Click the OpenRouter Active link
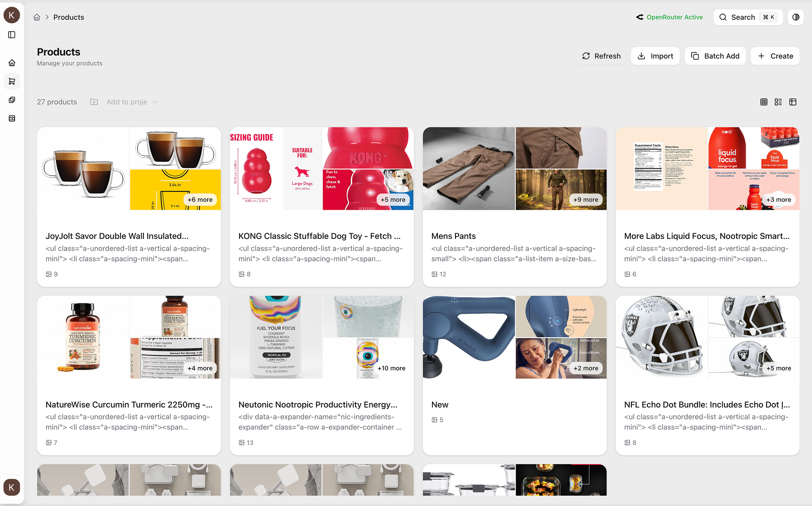The image size is (812, 506). pos(669,17)
